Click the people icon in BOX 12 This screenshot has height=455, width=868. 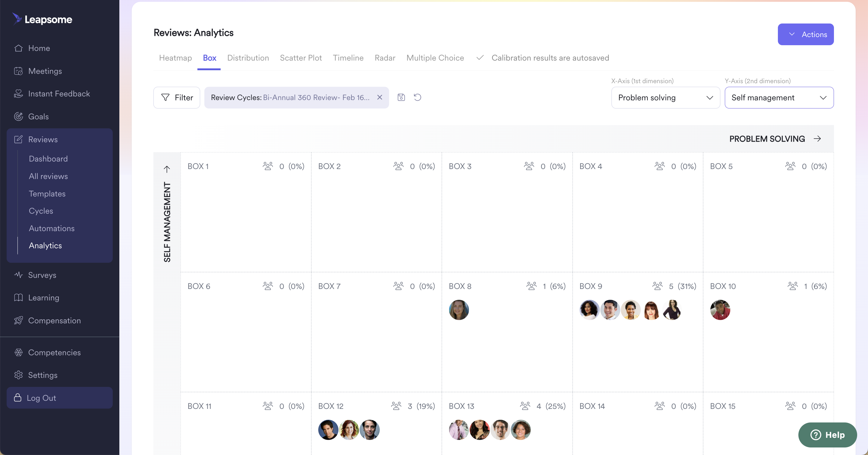pos(396,406)
